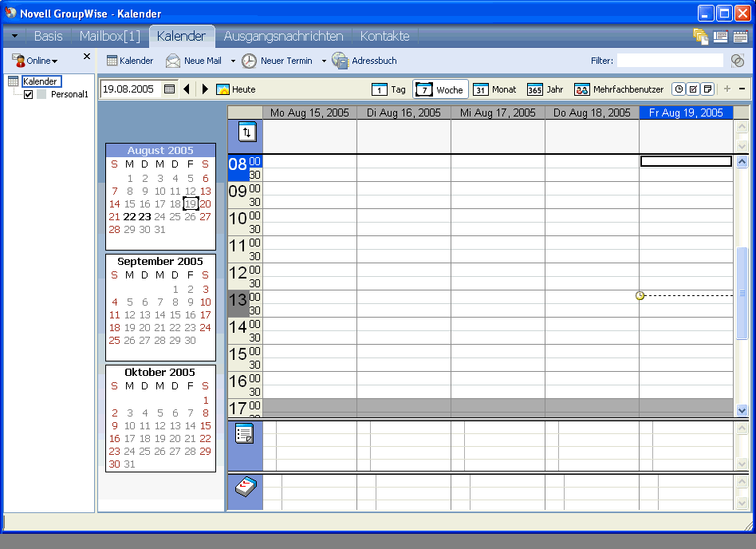Viewport: 756px width, 549px height.
Task: Toggle the Personal1 calendar checkbox
Action: (x=30, y=93)
